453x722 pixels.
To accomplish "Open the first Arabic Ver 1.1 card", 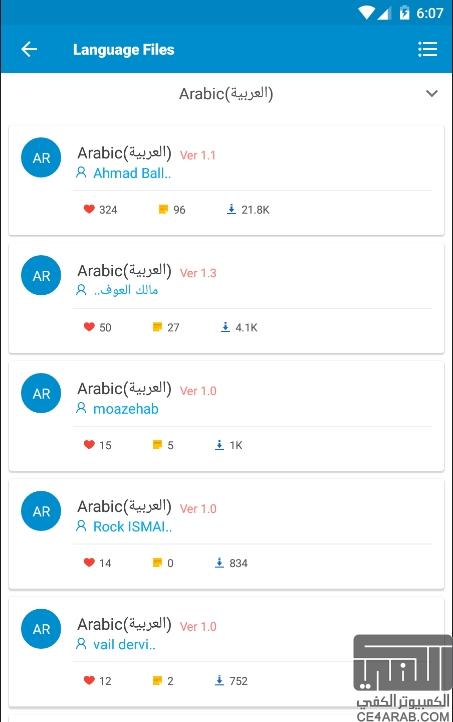I will [x=226, y=180].
